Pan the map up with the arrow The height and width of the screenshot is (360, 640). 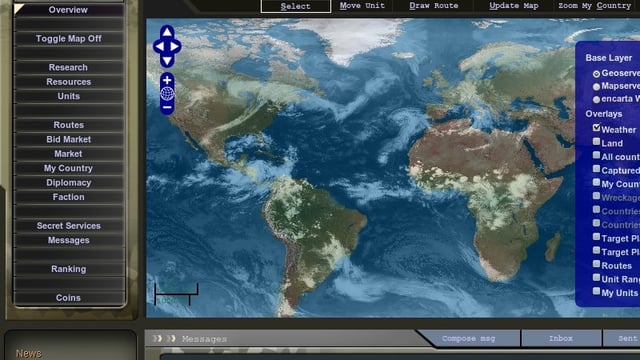167,32
